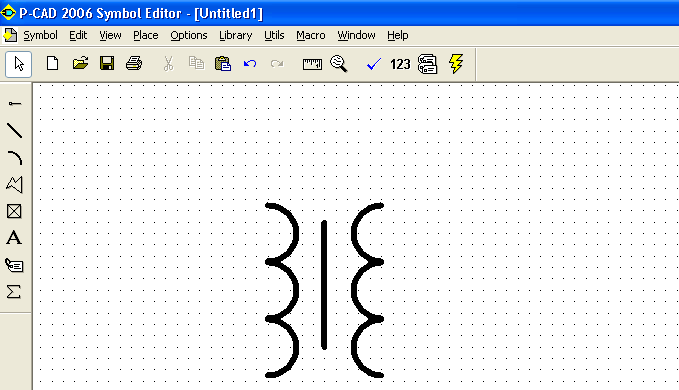Image resolution: width=679 pixels, height=390 pixels.
Task: Activate the ruler Measure tool
Action: (x=312, y=64)
